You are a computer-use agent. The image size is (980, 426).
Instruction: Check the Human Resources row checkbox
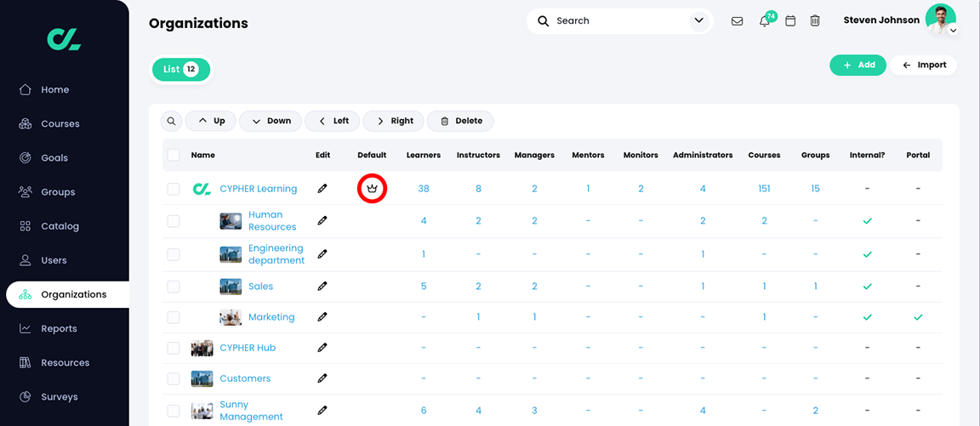174,221
